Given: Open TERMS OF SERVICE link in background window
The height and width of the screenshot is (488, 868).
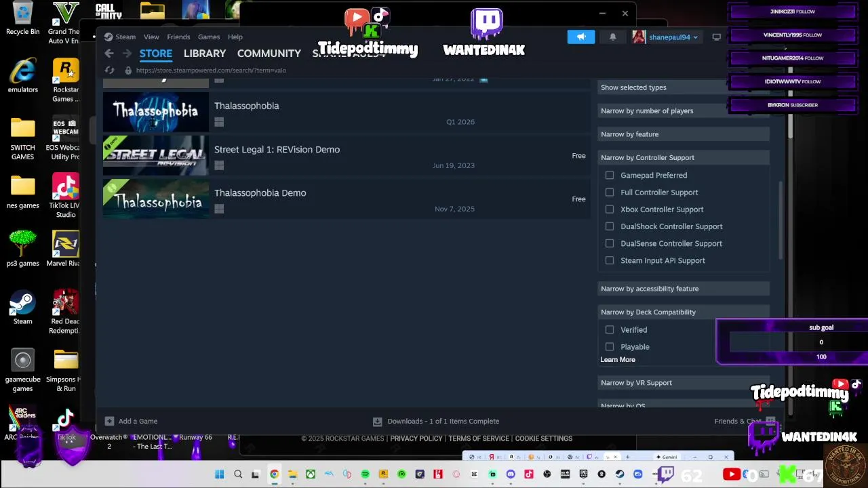Looking at the screenshot, I should click(x=479, y=439).
